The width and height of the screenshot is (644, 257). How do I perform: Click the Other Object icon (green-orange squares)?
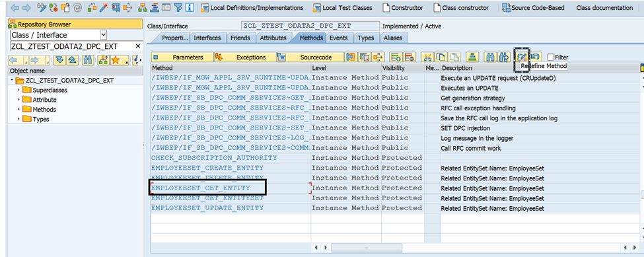tap(92, 7)
